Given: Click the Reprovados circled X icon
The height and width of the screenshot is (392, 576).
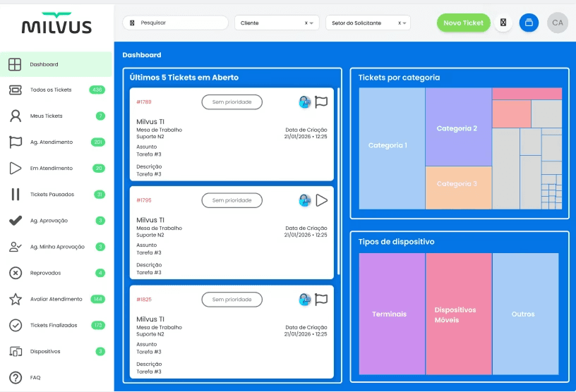Looking at the screenshot, I should pos(16,273).
